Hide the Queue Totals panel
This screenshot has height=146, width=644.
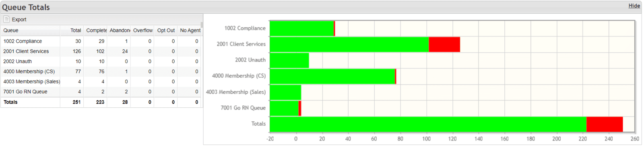coord(634,6)
